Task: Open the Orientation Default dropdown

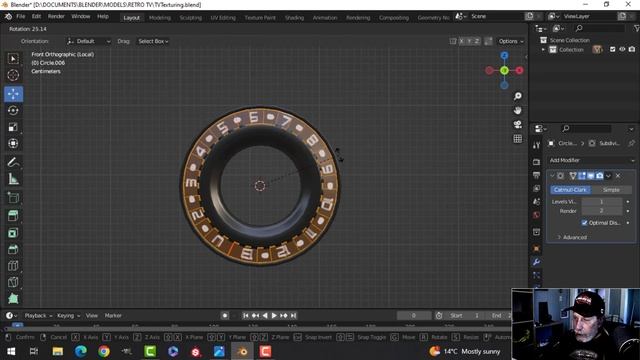Action: point(89,41)
